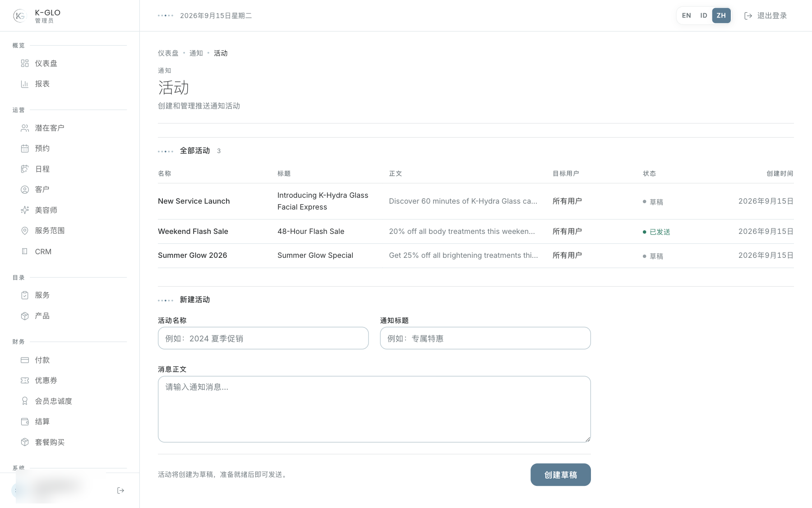Open the 仪表盘 dashboard icon in sidebar
The image size is (812, 508).
point(25,63)
